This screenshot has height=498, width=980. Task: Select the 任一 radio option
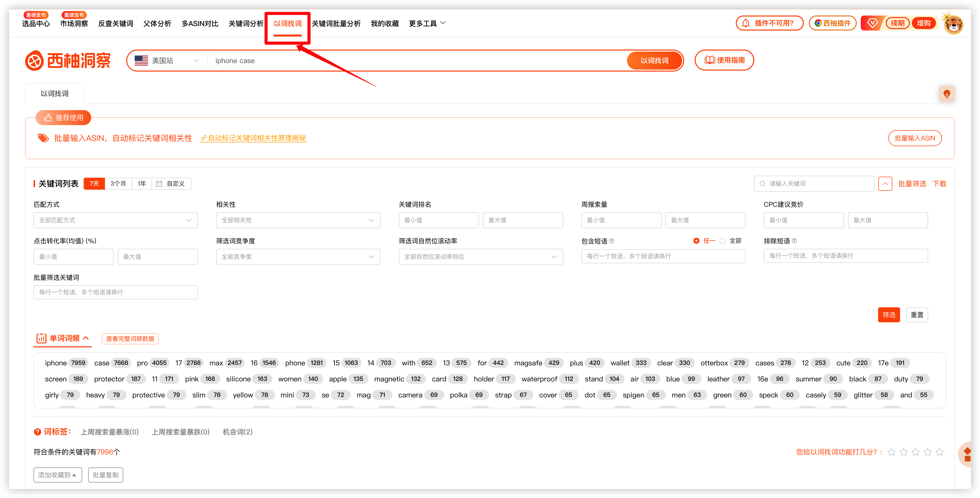point(696,241)
